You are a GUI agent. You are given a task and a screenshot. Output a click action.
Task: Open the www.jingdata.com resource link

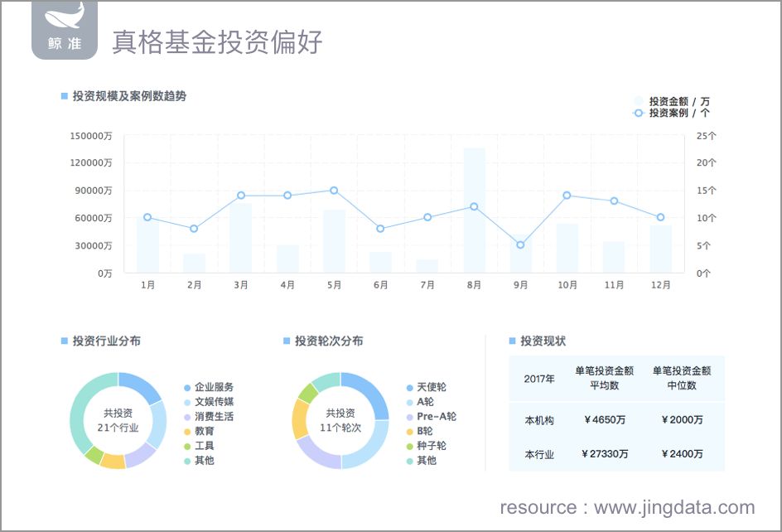(x=674, y=507)
